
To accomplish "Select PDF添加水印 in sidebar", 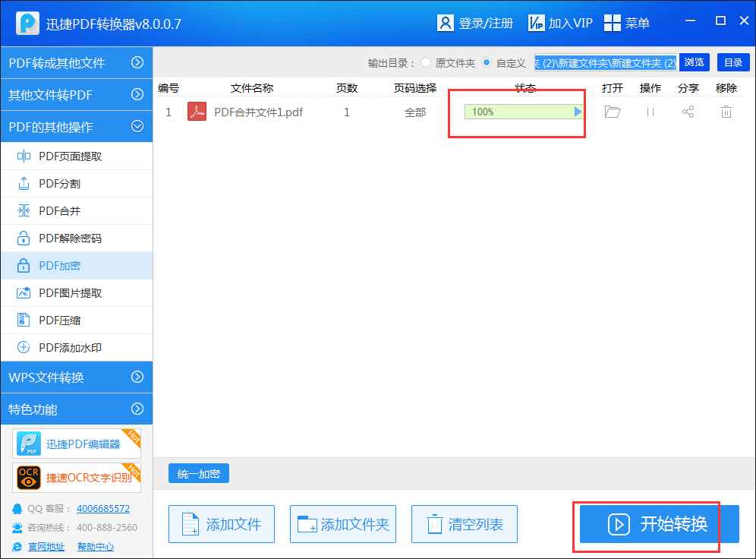I will (77, 347).
